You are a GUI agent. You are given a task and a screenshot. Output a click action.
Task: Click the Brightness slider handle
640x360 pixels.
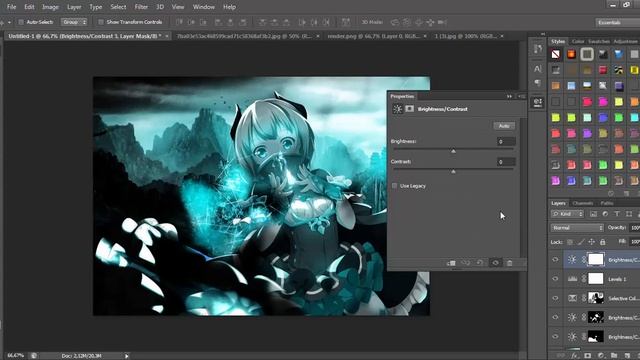[453, 151]
